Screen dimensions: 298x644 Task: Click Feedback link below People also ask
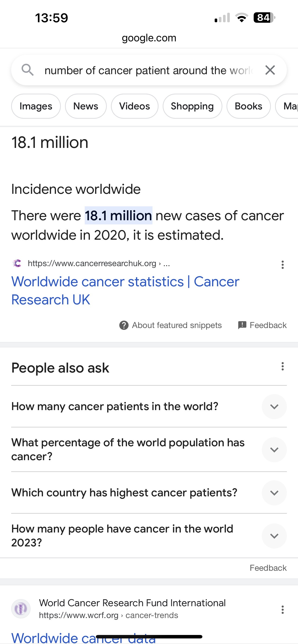pyautogui.click(x=268, y=568)
